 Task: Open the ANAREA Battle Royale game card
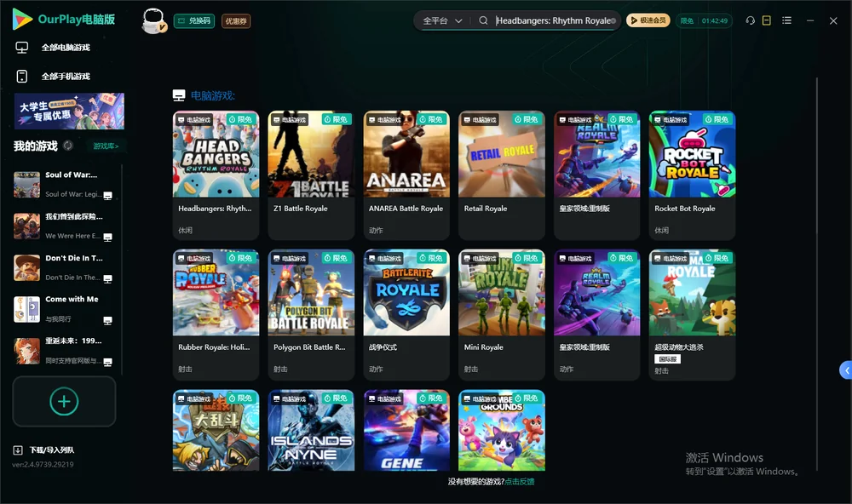[x=406, y=175]
